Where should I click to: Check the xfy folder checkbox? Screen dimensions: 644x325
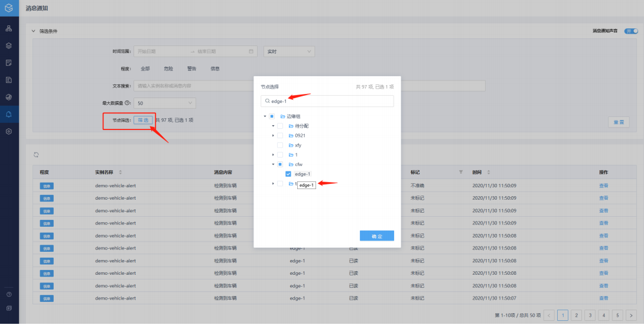pyautogui.click(x=280, y=145)
